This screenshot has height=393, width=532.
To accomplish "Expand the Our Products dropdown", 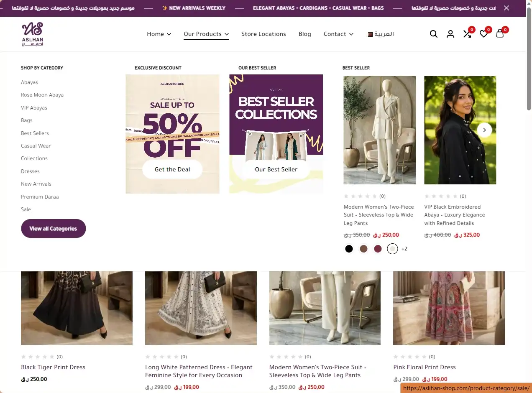I will click(x=206, y=34).
